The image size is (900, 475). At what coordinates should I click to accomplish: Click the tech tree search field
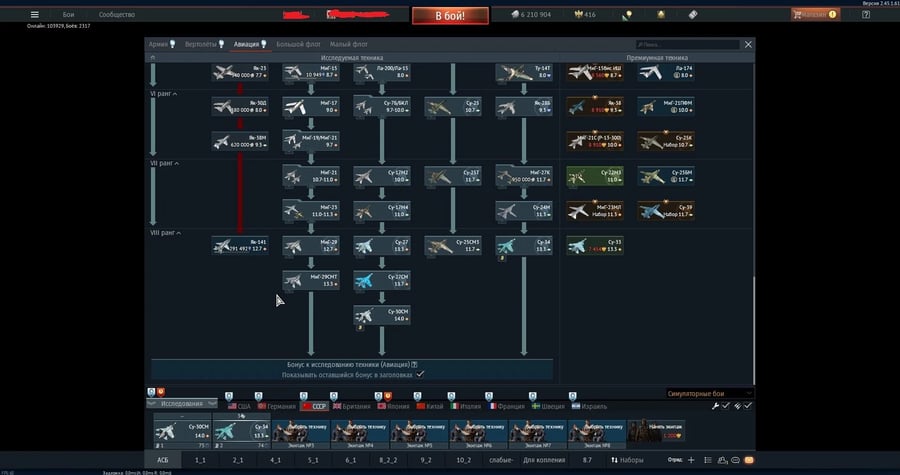point(690,45)
